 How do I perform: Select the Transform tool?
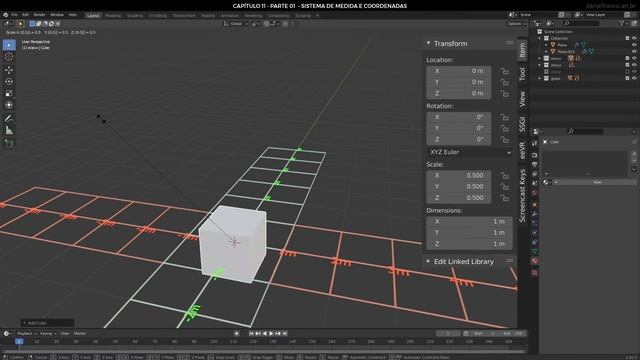[9, 105]
